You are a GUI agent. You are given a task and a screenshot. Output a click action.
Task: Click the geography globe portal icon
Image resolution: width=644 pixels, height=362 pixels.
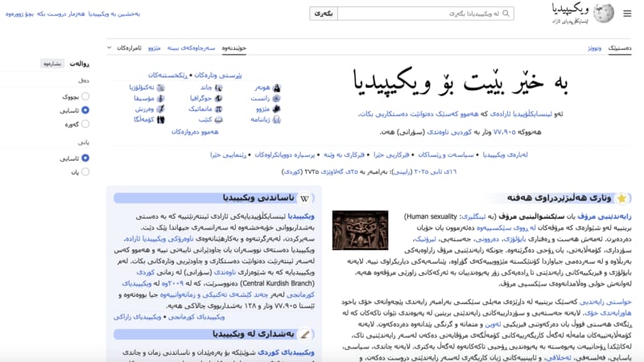point(219,97)
